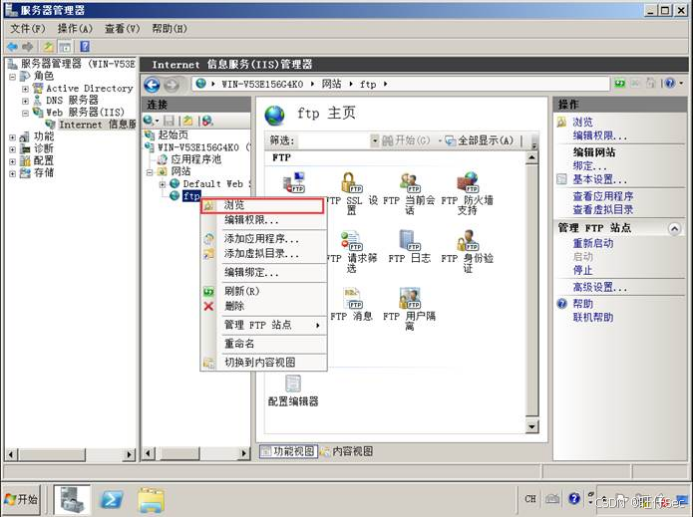Click 基本设置... in Actions pane
Screen dimensions: 694x517
click(600, 179)
